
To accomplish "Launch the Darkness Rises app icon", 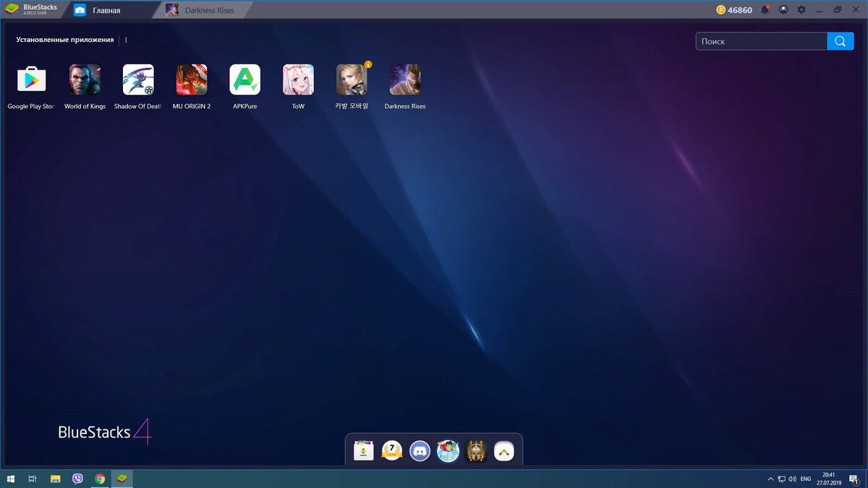I will (x=405, y=80).
